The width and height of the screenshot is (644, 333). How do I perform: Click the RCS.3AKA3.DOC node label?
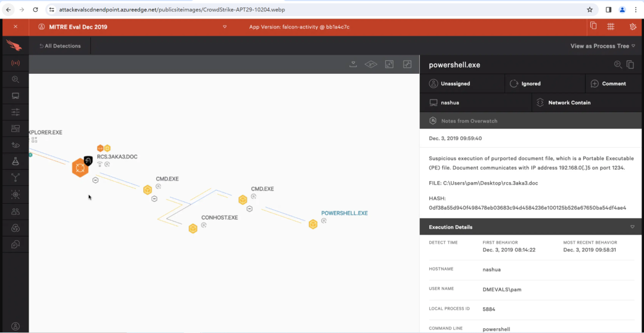pyautogui.click(x=117, y=157)
